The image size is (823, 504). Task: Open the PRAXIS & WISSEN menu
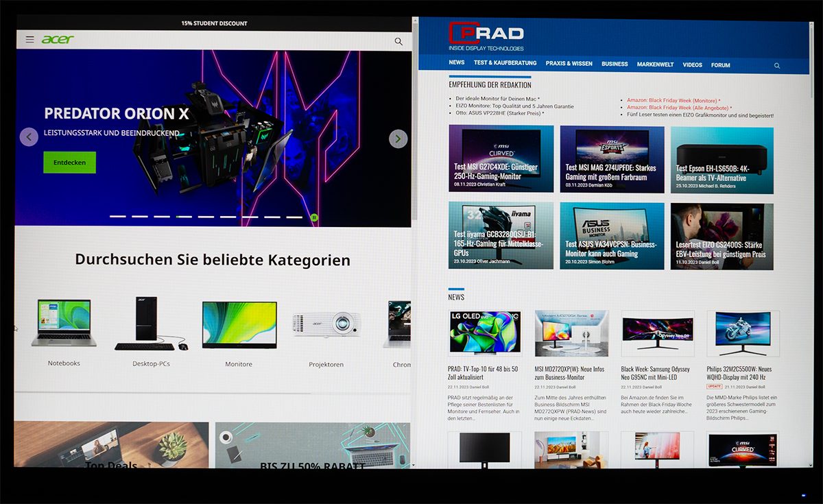tap(569, 64)
